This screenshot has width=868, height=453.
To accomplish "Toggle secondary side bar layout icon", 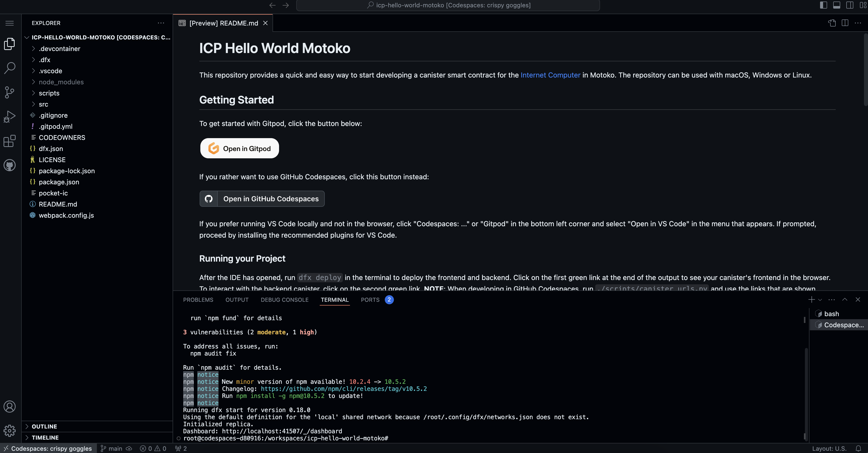I will (x=850, y=5).
